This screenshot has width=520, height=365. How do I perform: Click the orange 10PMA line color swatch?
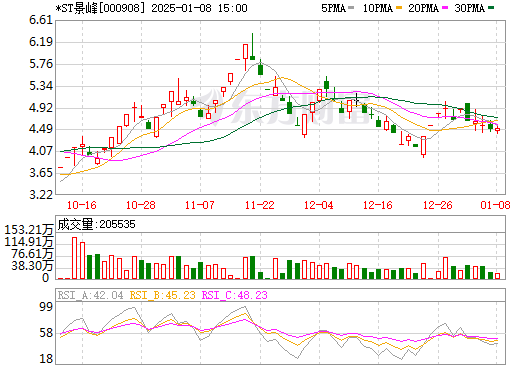398,8
